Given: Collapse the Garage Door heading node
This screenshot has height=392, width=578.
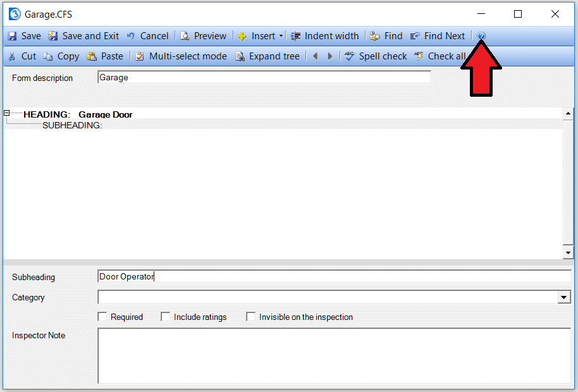Looking at the screenshot, I should (7, 113).
